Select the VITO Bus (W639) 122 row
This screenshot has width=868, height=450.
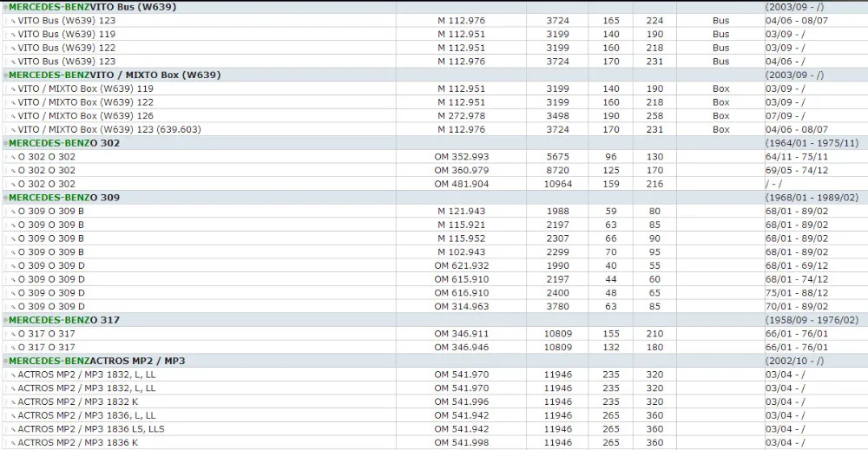[x=434, y=48]
